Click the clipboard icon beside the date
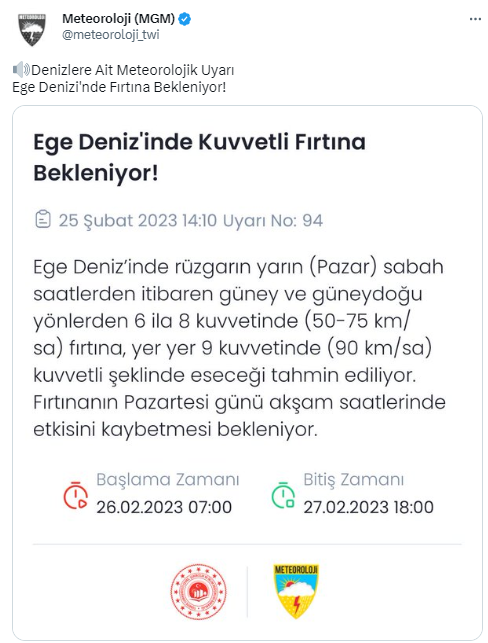This screenshot has height=643, width=488. (x=43, y=219)
